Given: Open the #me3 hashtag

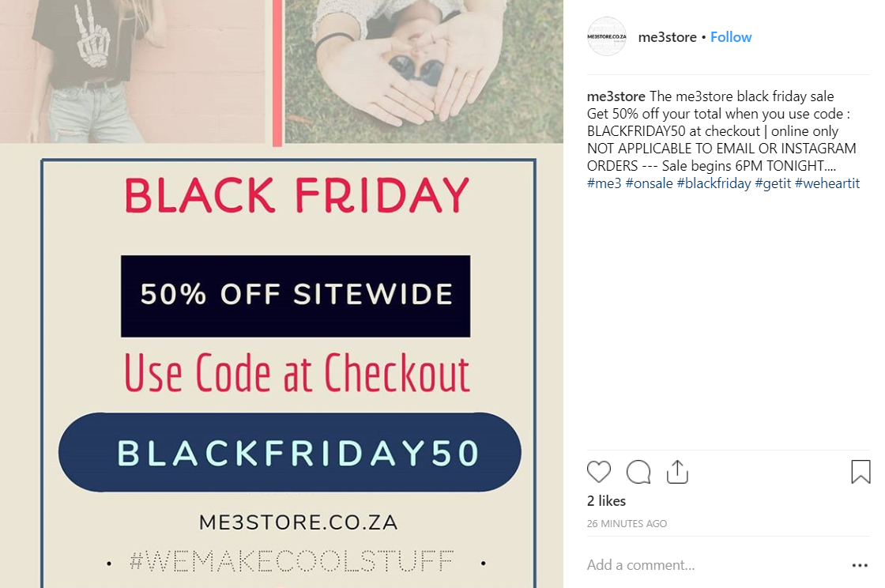Looking at the screenshot, I should pos(604,183).
